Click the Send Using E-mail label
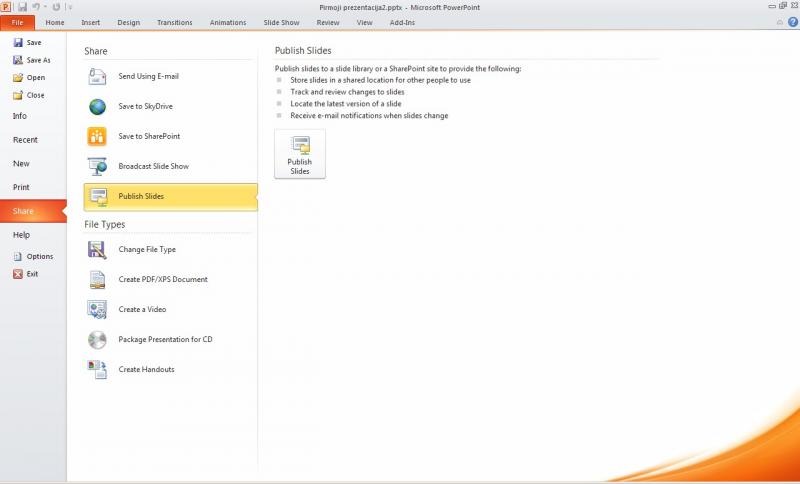The image size is (800, 484). tap(148, 77)
